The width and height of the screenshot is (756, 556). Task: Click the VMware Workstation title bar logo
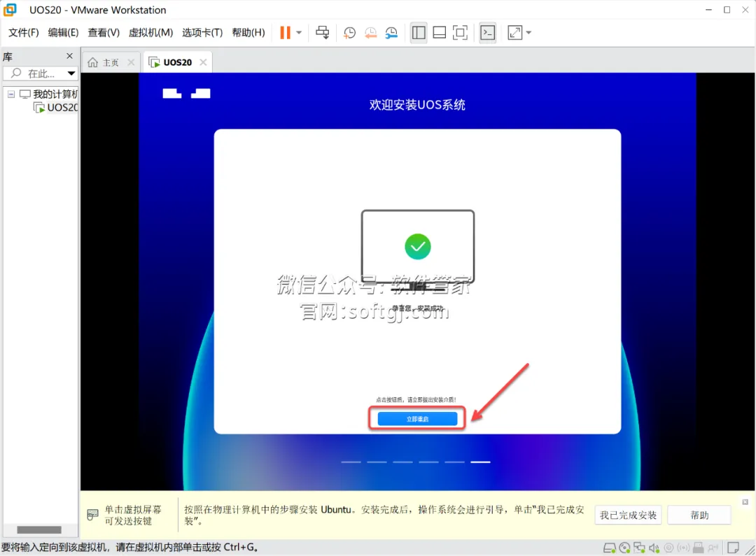click(x=10, y=10)
